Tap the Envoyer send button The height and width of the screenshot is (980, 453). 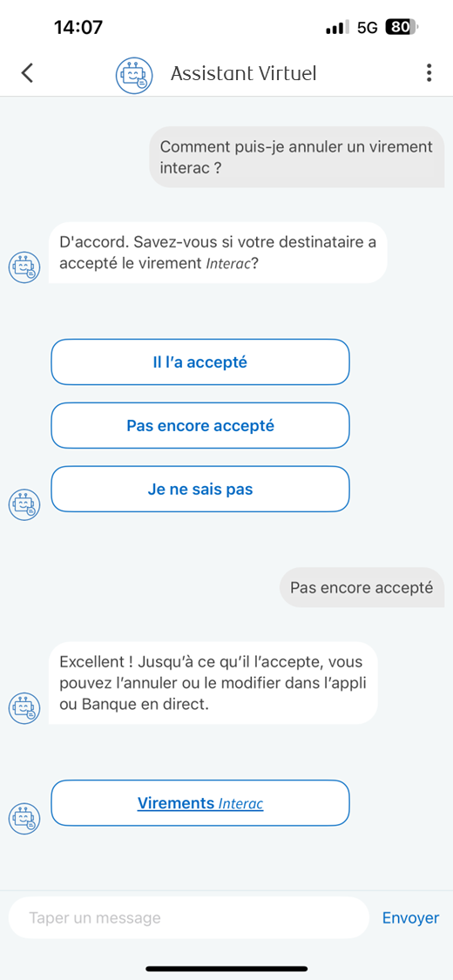pyautogui.click(x=410, y=917)
